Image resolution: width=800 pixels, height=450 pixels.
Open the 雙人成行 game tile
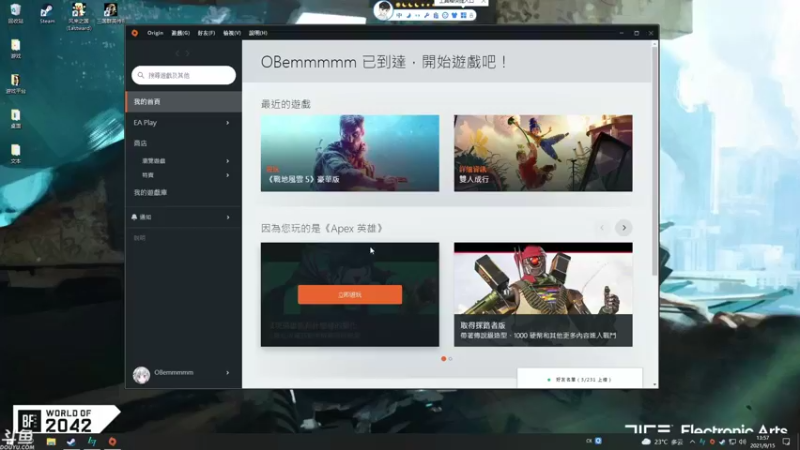click(x=543, y=153)
